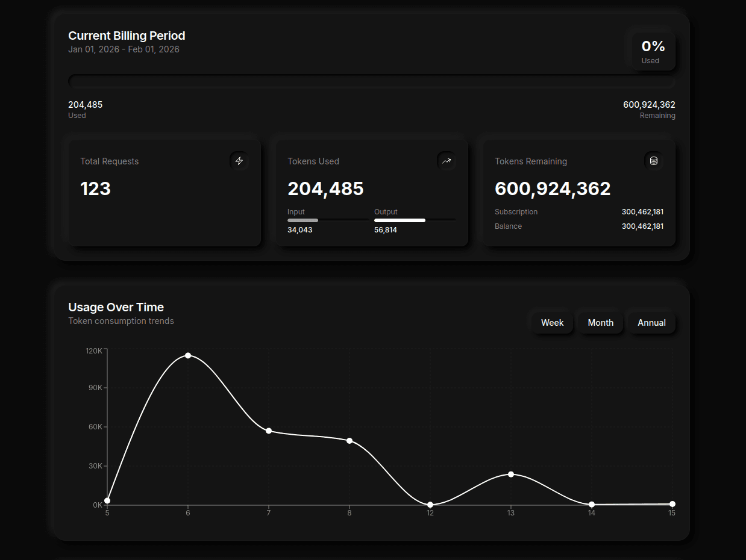Click the Subscription token amount row
Screen dimensions: 746x560
pyautogui.click(x=578, y=212)
